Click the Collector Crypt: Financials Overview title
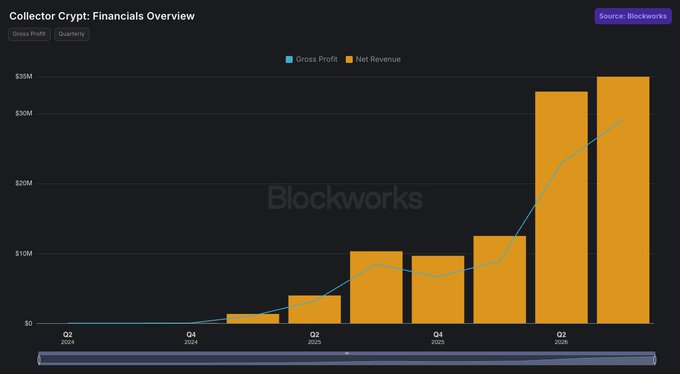680x374 pixels. click(102, 16)
